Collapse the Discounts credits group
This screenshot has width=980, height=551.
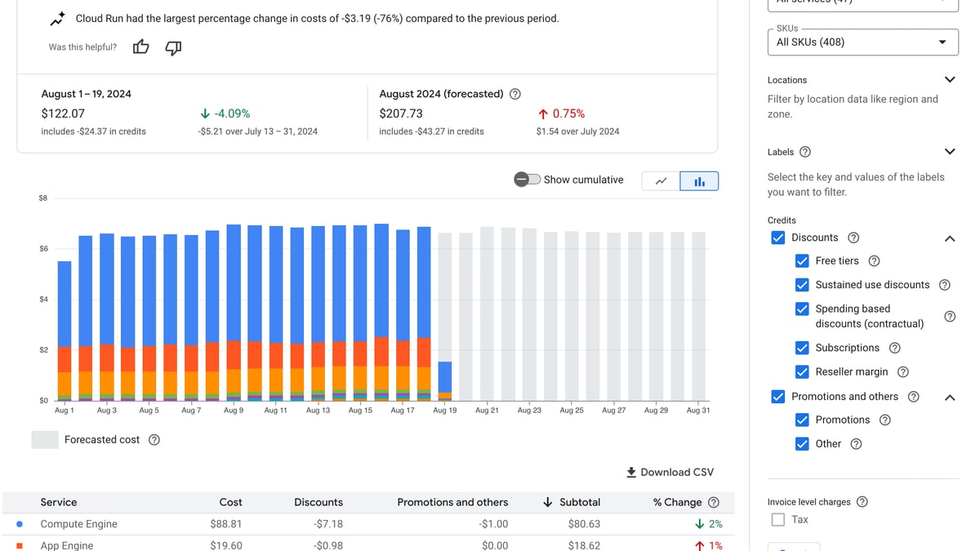coord(950,238)
